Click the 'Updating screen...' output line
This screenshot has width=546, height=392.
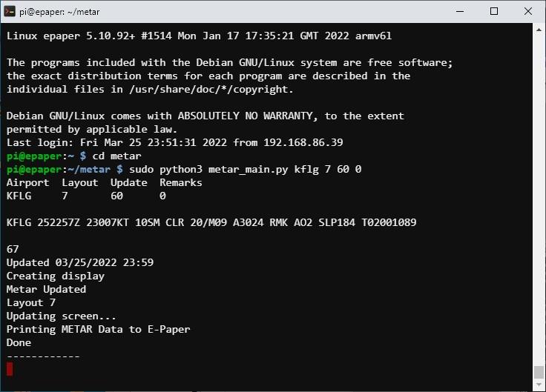click(62, 316)
